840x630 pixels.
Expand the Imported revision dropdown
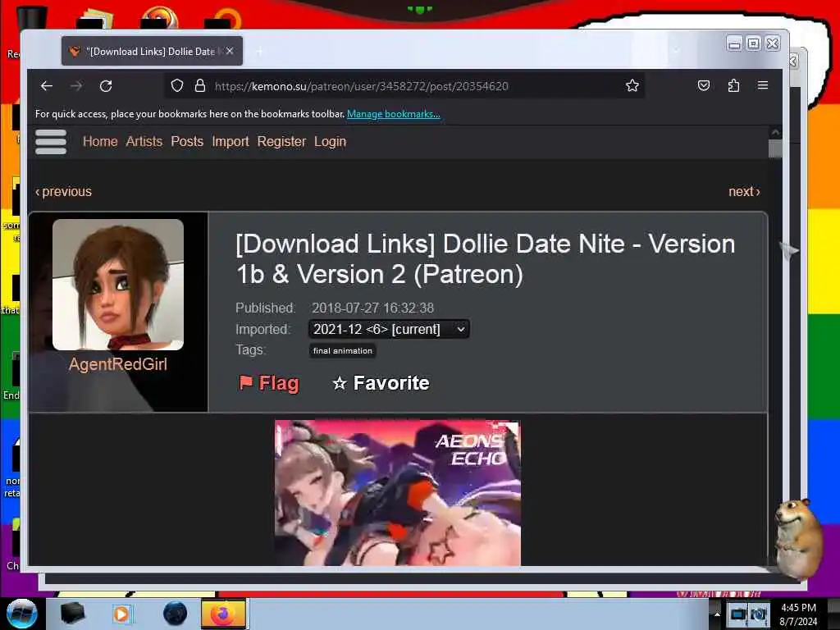389,329
